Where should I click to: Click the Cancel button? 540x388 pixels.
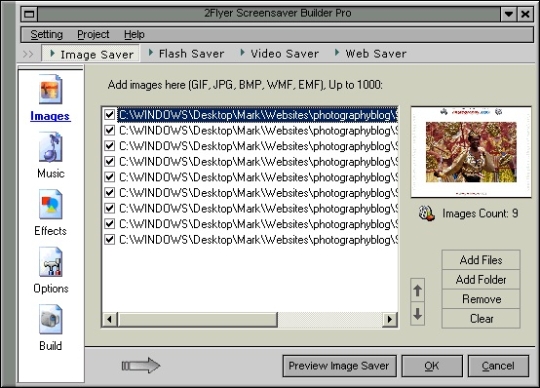(498, 366)
